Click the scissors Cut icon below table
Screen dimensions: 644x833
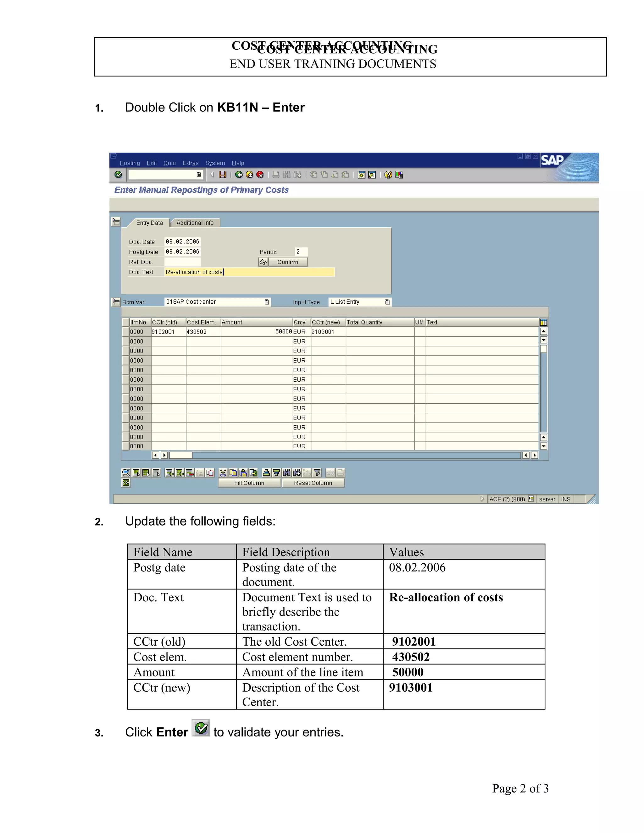(x=223, y=473)
